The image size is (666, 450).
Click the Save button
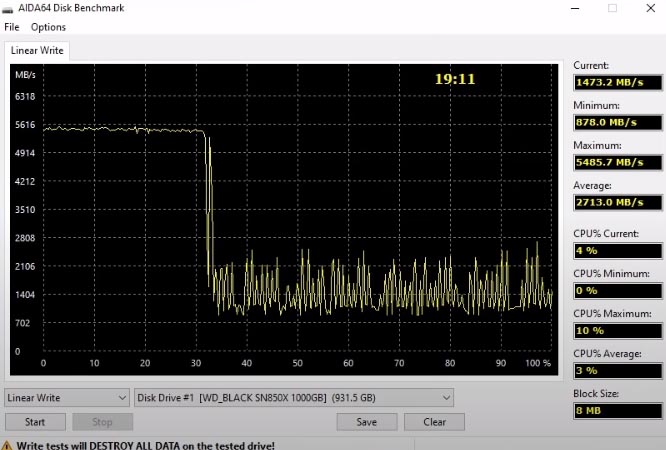click(366, 422)
